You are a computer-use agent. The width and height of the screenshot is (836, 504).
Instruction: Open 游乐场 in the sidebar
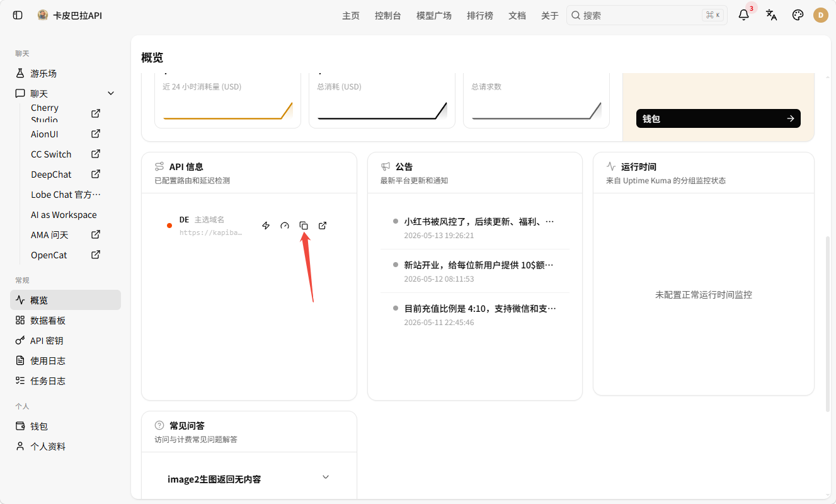pyautogui.click(x=66, y=73)
